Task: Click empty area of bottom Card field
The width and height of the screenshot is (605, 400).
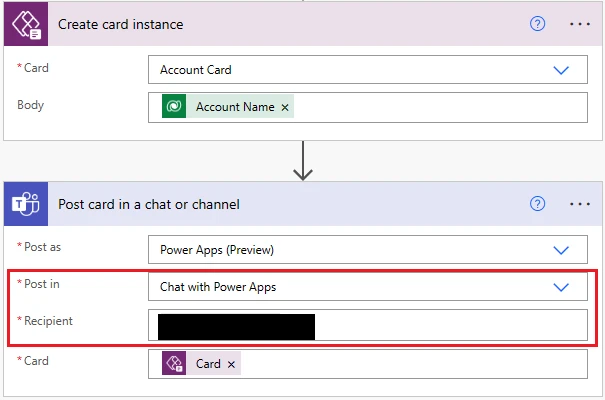Action: (x=420, y=364)
